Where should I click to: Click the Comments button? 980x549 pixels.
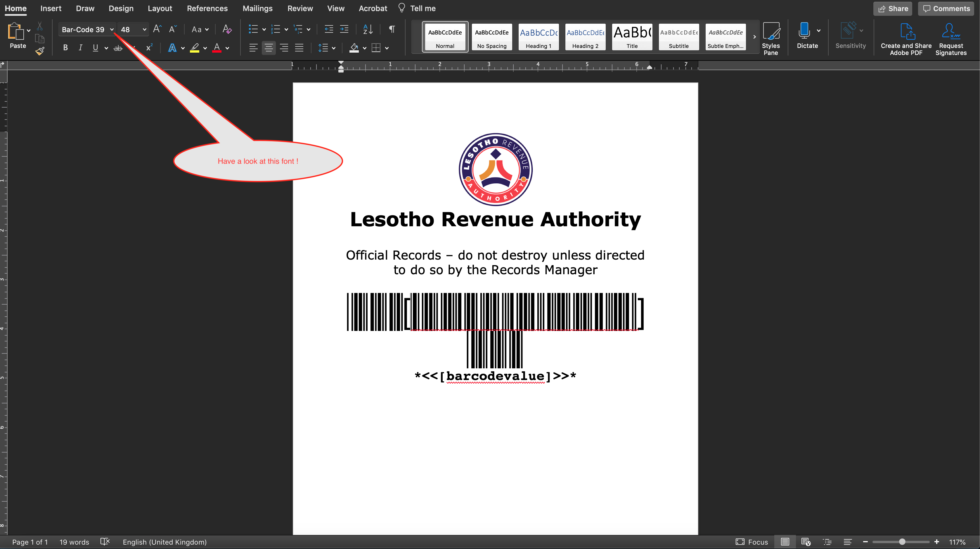[x=946, y=8]
